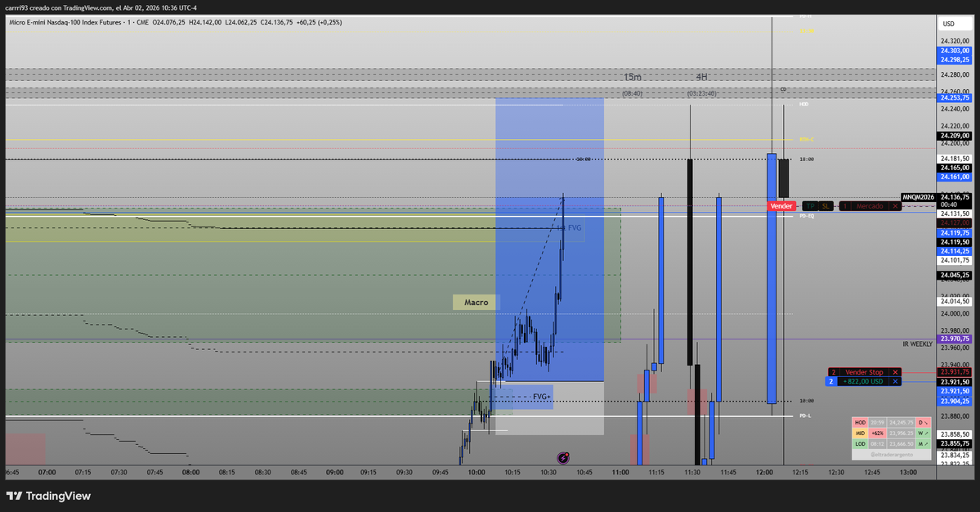The image size is (980, 512).
Task: Click the PD-EQ level label
Action: [x=807, y=216]
